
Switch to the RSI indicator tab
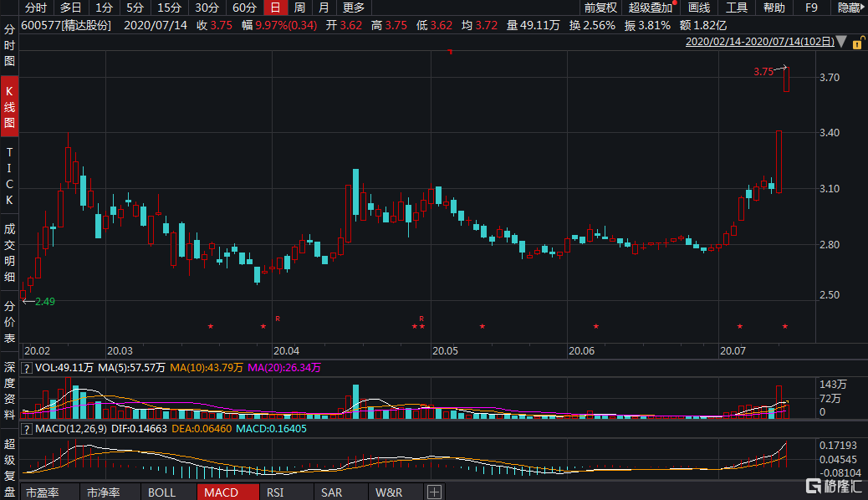pos(276,492)
